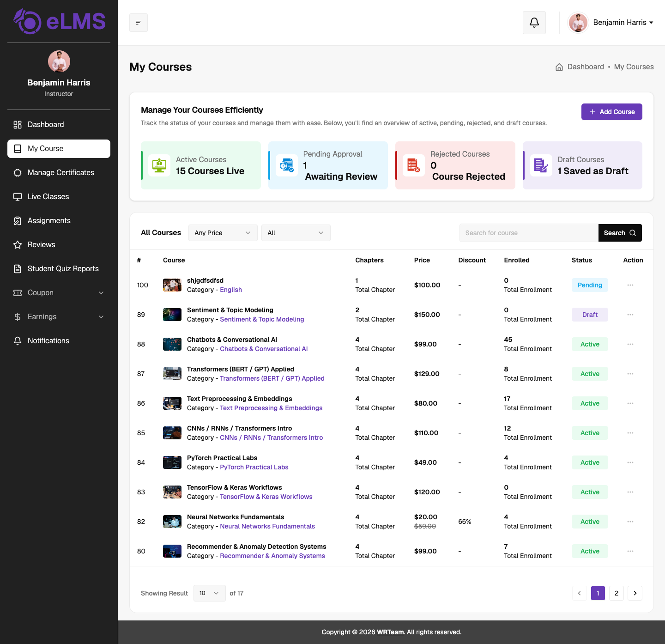Viewport: 665px width, 644px height.
Task: Open action menu for PyTorch Practical Labs
Action: click(630, 462)
